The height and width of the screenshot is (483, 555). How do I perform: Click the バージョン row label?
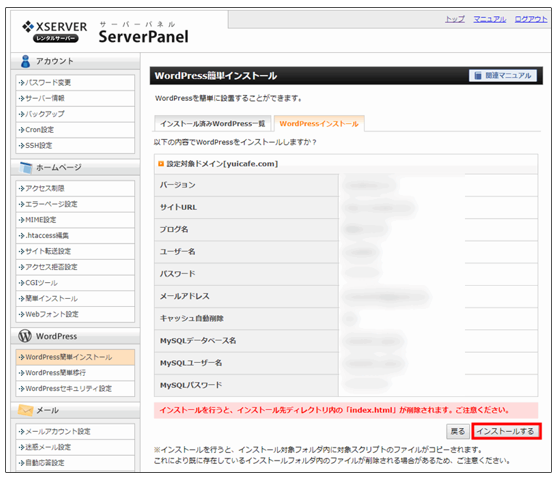[177, 185]
